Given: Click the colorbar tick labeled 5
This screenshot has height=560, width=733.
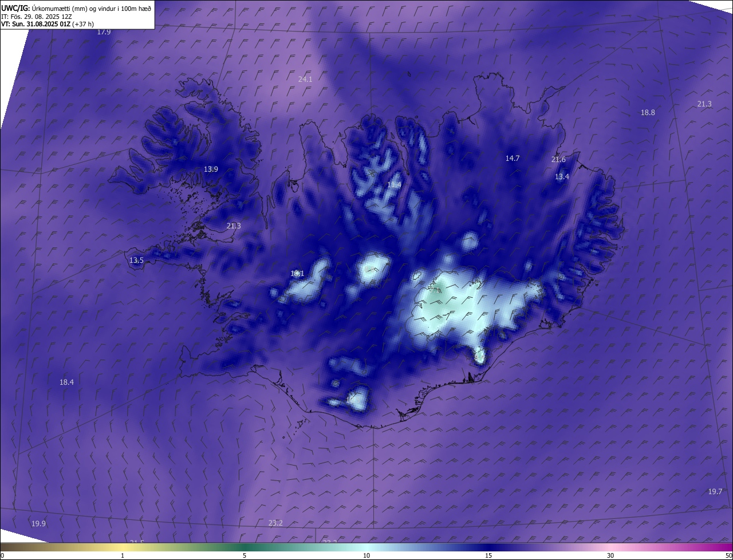Looking at the screenshot, I should point(245,556).
